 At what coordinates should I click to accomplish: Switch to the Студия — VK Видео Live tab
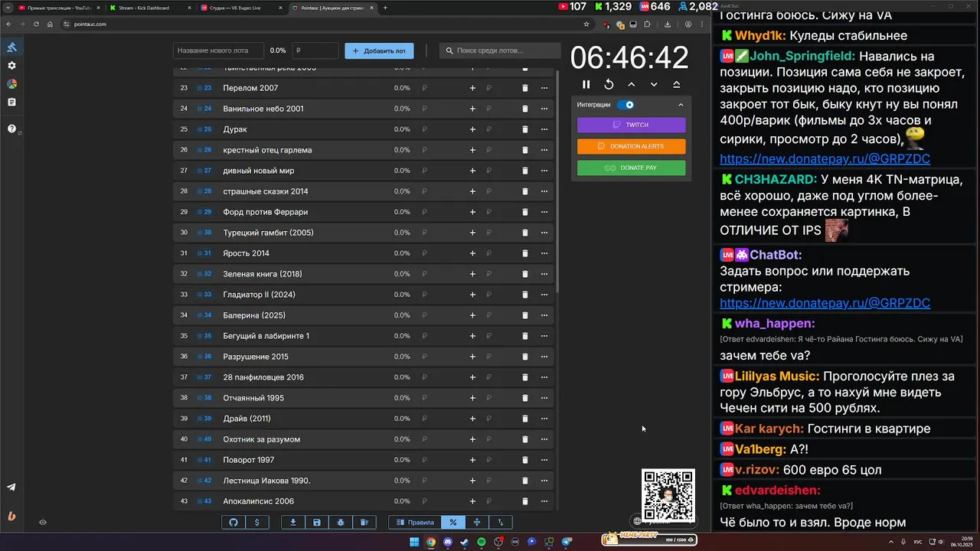click(240, 8)
